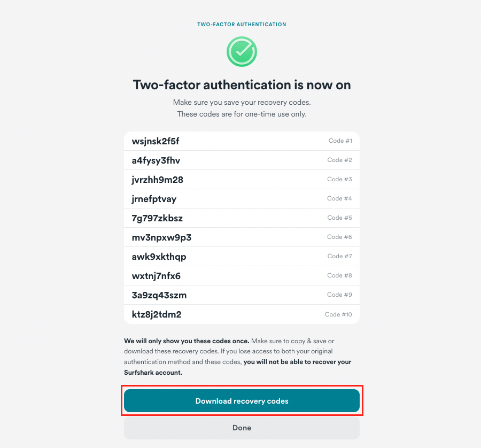This screenshot has height=448, width=481.
Task: Choose recovery code wxtnj7nfx6
Action: click(x=156, y=276)
